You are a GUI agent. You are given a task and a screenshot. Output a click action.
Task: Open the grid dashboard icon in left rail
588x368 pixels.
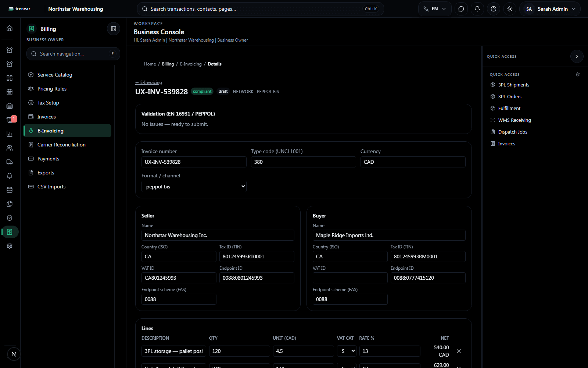[x=10, y=78]
